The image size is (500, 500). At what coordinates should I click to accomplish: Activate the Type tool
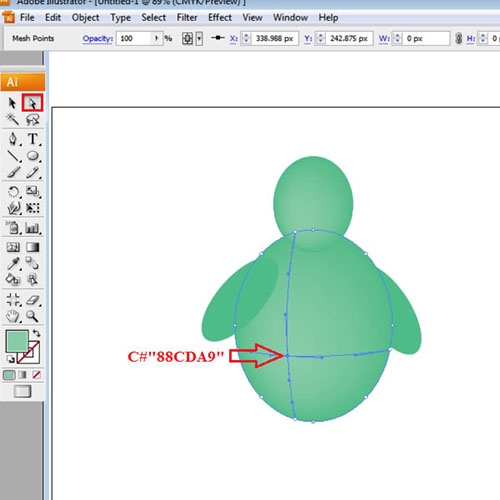pyautogui.click(x=33, y=139)
